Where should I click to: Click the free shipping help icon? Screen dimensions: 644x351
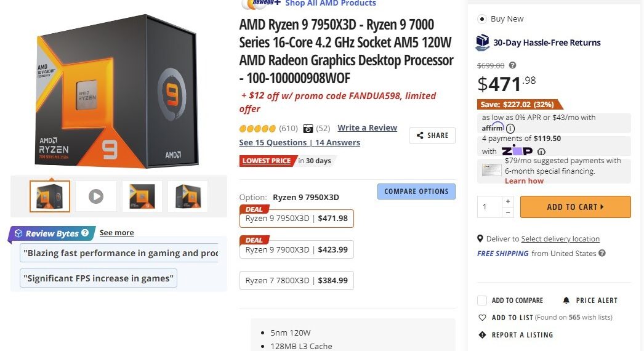click(602, 253)
